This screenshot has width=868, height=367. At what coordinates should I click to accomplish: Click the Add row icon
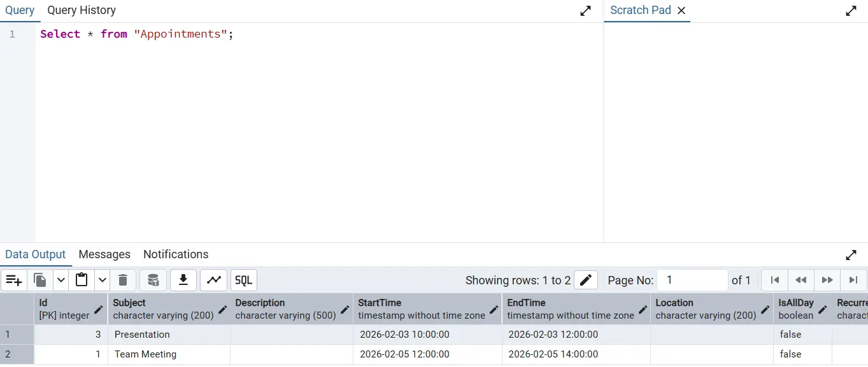[x=14, y=280]
